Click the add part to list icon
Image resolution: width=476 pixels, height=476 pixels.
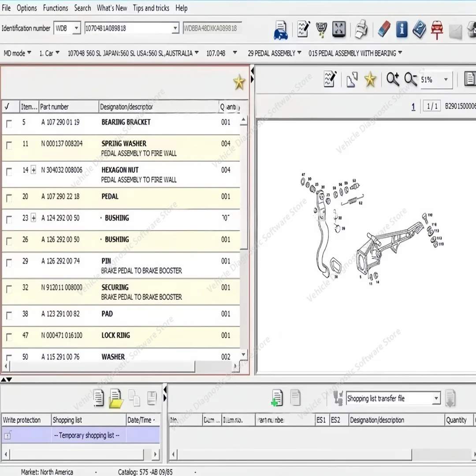[277, 398]
